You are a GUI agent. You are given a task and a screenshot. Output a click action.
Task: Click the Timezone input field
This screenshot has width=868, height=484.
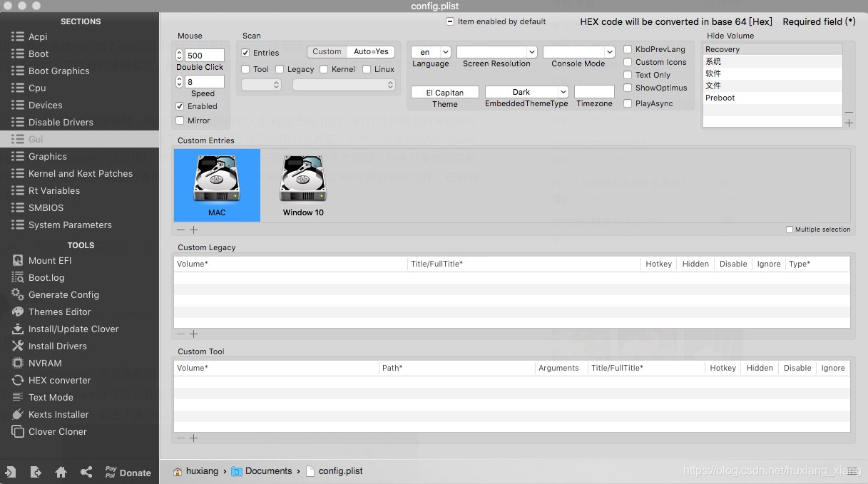coord(594,92)
